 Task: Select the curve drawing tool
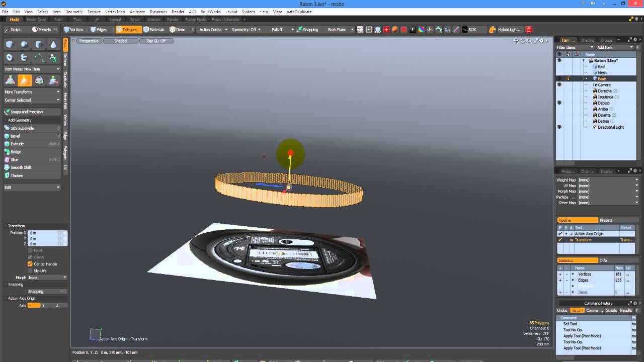pyautogui.click(x=39, y=58)
